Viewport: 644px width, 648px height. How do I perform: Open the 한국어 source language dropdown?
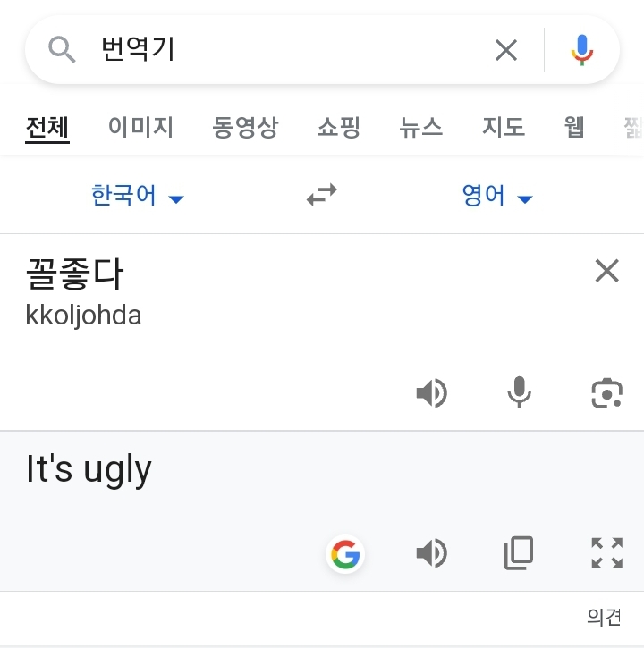coord(137,196)
